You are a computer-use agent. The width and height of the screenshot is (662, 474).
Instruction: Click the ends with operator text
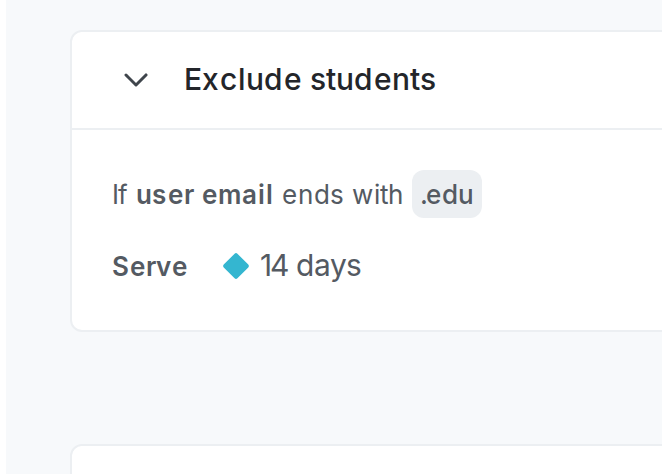pos(343,195)
